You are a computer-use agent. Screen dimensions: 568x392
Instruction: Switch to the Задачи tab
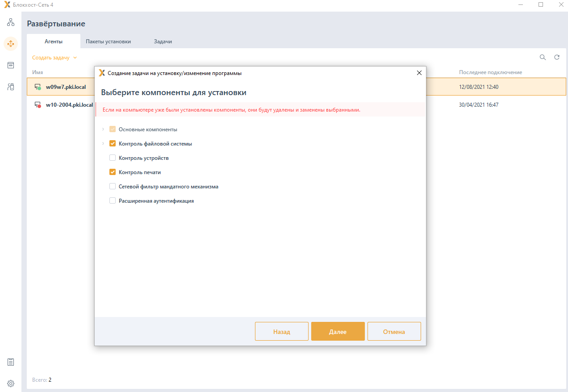pyautogui.click(x=163, y=42)
